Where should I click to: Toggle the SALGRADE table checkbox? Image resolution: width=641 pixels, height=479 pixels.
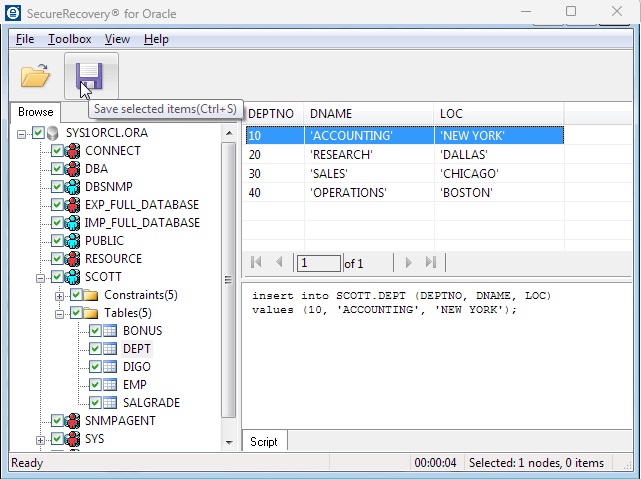95,403
